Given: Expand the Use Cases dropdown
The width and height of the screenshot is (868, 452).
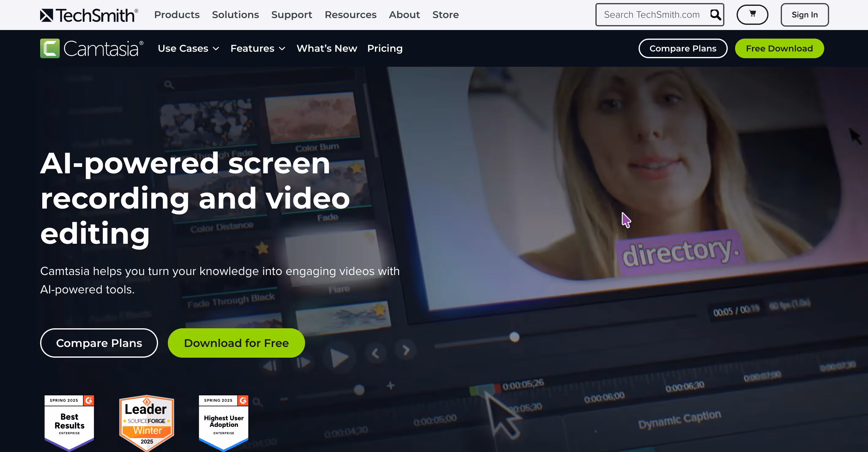Looking at the screenshot, I should [188, 48].
